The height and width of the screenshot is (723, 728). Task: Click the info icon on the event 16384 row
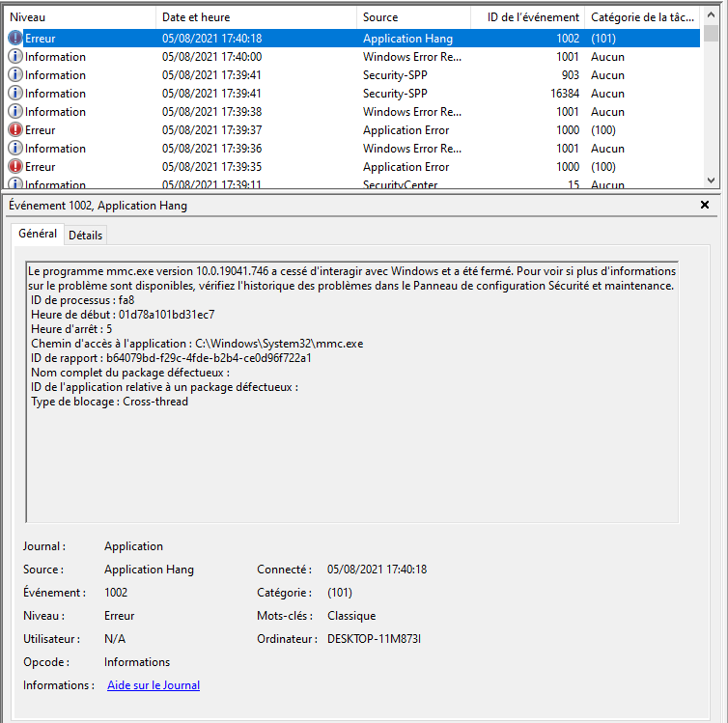pyautogui.click(x=15, y=94)
